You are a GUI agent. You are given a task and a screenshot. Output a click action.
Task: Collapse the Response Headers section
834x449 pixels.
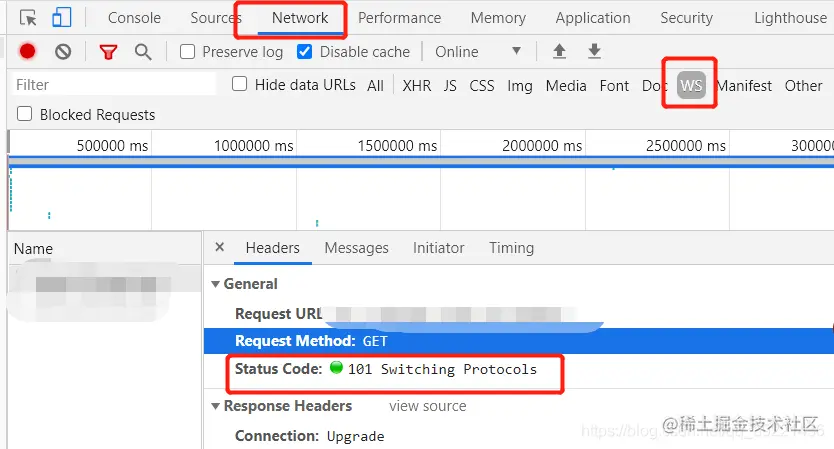[216, 406]
